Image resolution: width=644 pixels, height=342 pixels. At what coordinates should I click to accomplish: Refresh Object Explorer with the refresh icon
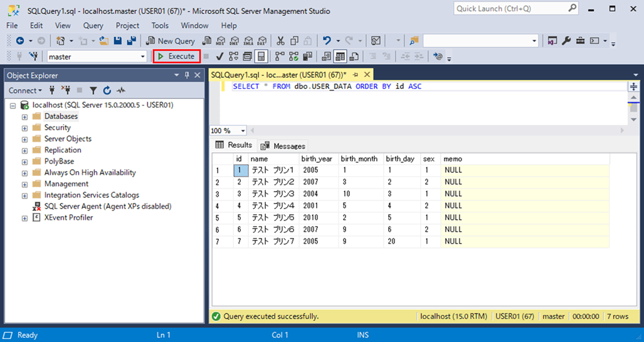point(107,91)
